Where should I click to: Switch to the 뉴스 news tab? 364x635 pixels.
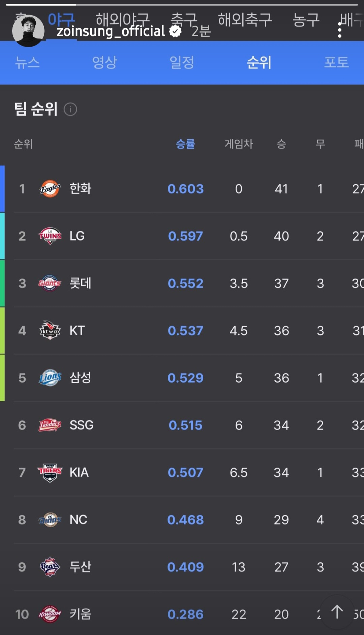click(x=27, y=62)
